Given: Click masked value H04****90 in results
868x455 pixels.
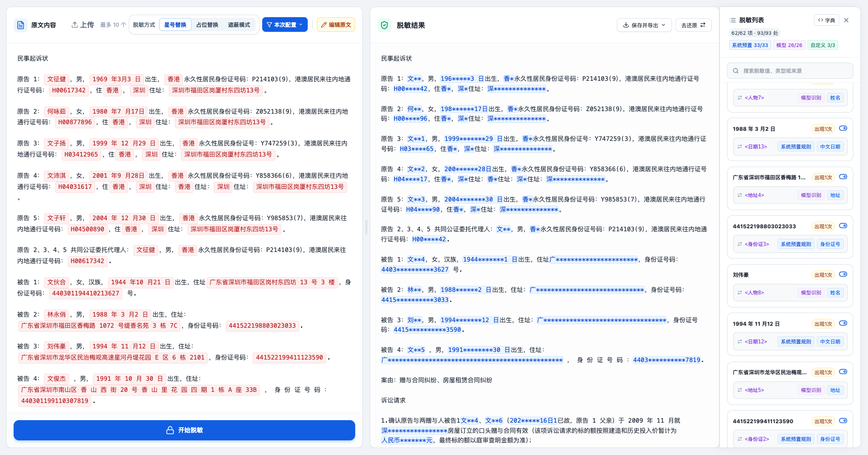Looking at the screenshot, I should pyautogui.click(x=423, y=210).
